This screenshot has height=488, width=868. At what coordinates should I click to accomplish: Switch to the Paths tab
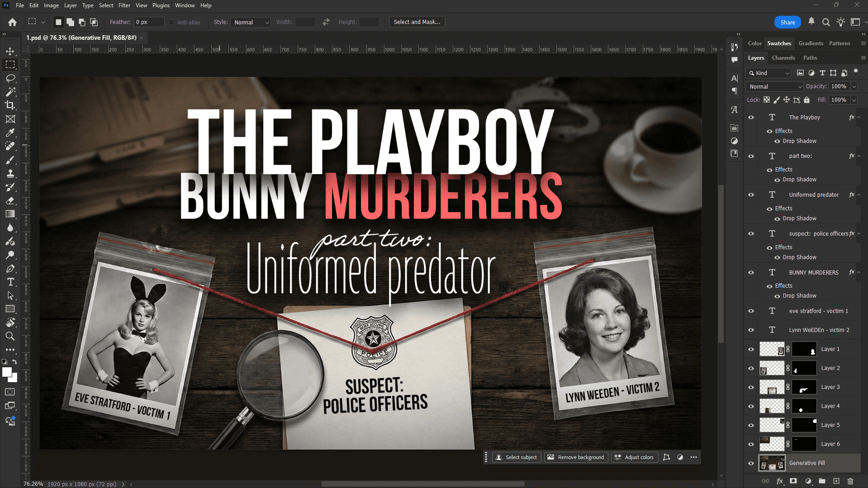[x=810, y=58]
